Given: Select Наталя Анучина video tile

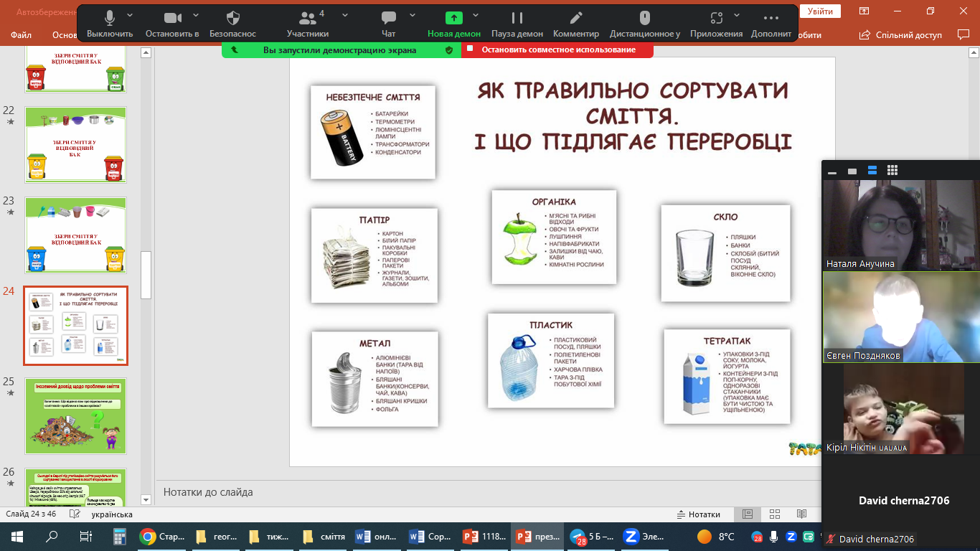Looking at the screenshot, I should (901, 225).
